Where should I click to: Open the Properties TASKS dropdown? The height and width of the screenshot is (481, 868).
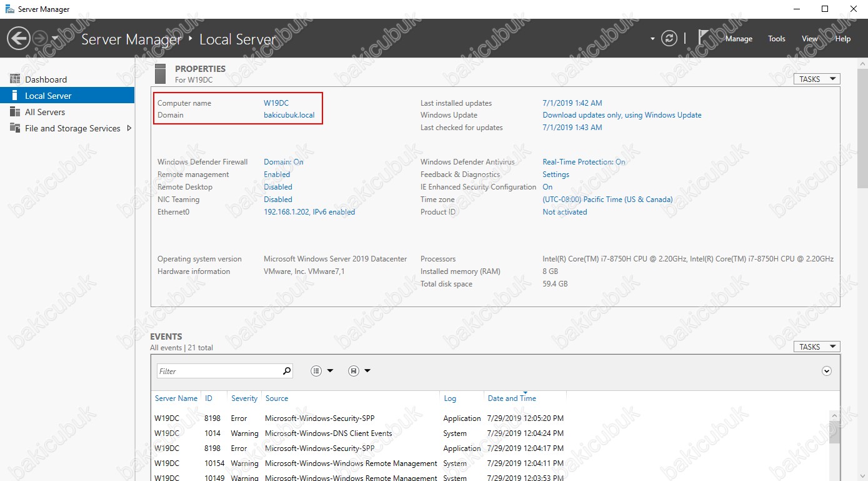(817, 79)
